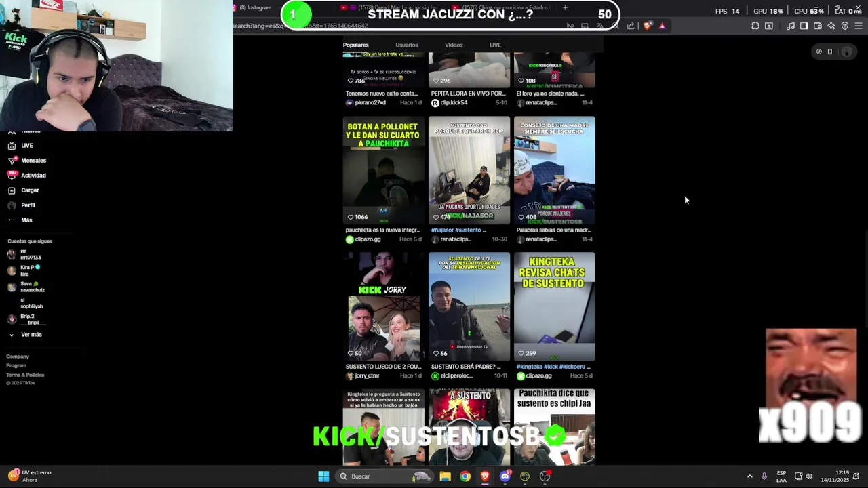
Task: Click the microphone tray icon
Action: [764, 476]
